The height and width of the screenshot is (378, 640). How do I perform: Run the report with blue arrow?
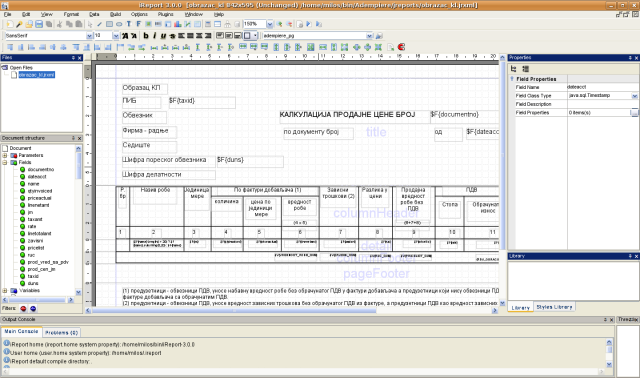coord(309,24)
